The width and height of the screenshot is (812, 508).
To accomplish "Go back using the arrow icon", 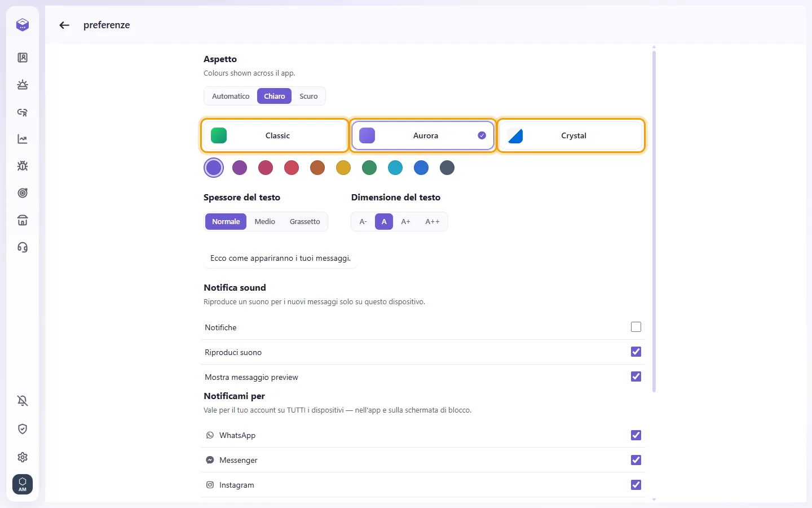I will (x=64, y=25).
